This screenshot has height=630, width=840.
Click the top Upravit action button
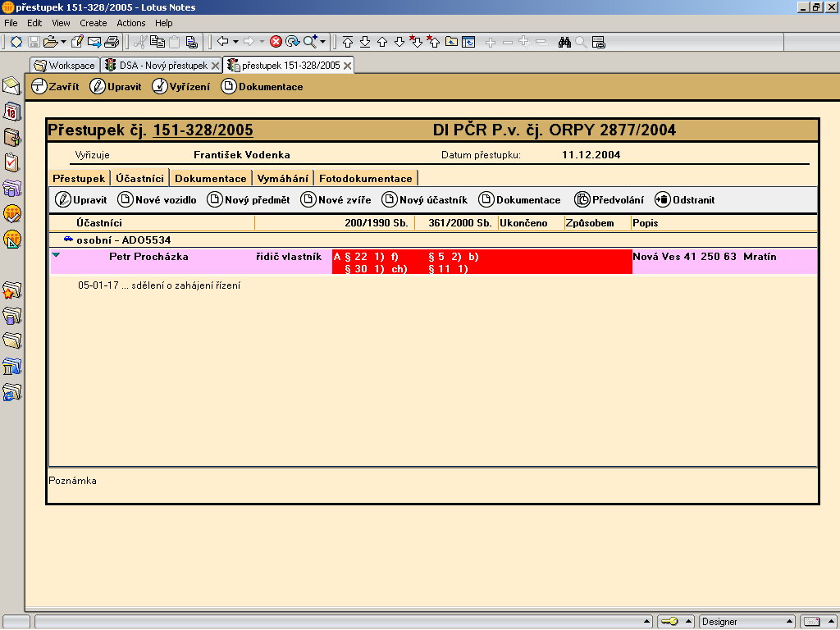coord(116,86)
